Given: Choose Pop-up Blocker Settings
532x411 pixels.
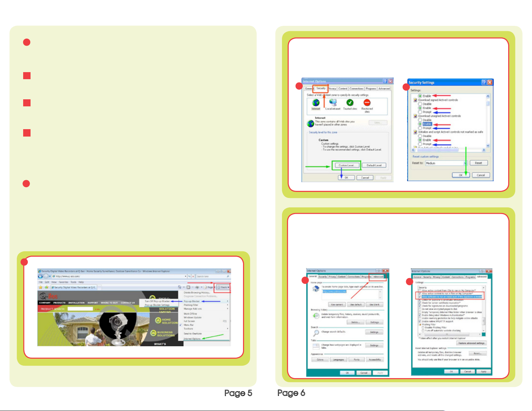Looking at the screenshot, I should (x=157, y=305).
